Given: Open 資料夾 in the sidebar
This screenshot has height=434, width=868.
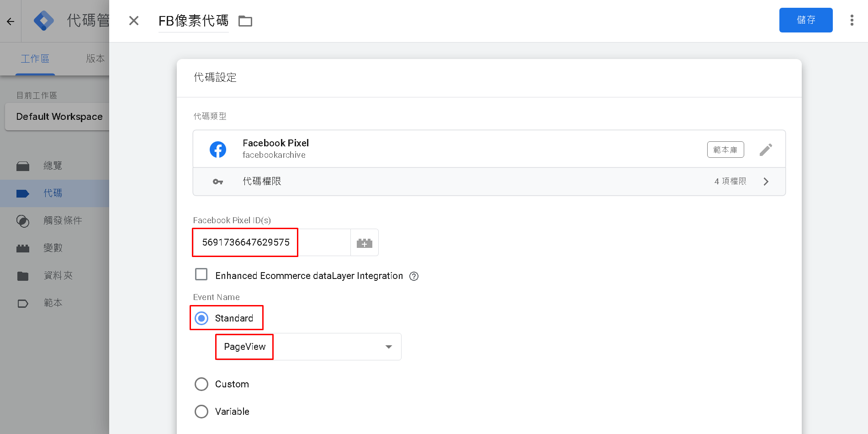Looking at the screenshot, I should (58, 275).
